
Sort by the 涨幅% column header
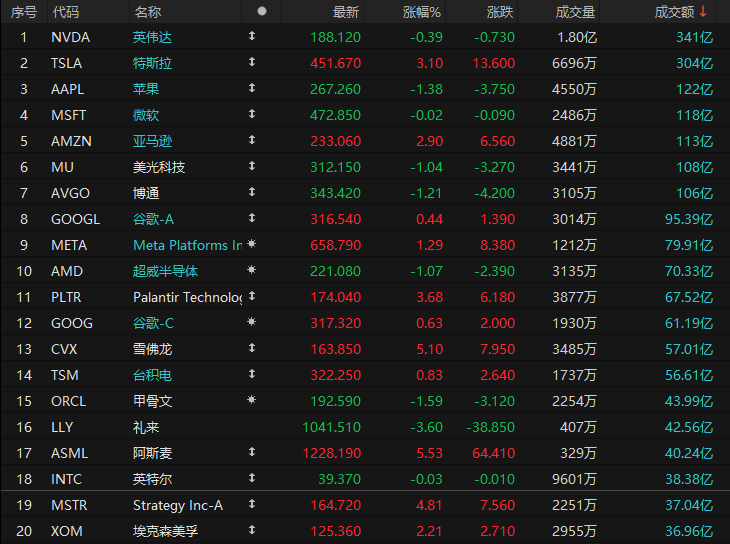(x=422, y=12)
